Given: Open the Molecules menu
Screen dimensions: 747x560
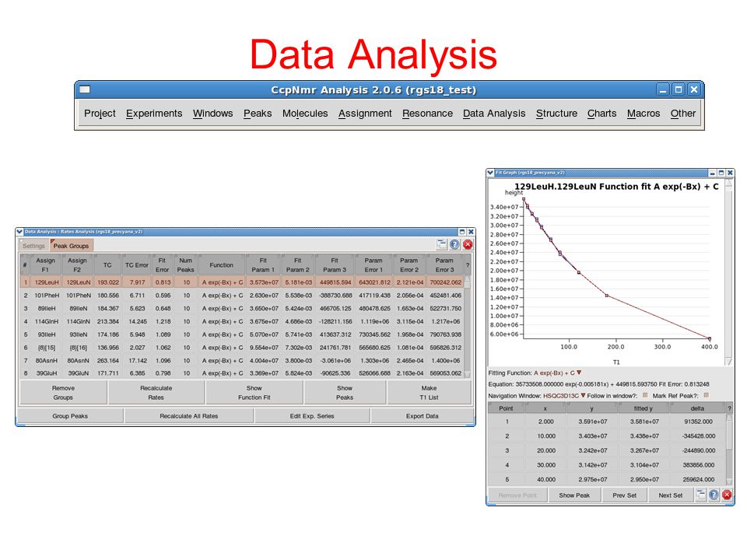Looking at the screenshot, I should click(305, 114).
